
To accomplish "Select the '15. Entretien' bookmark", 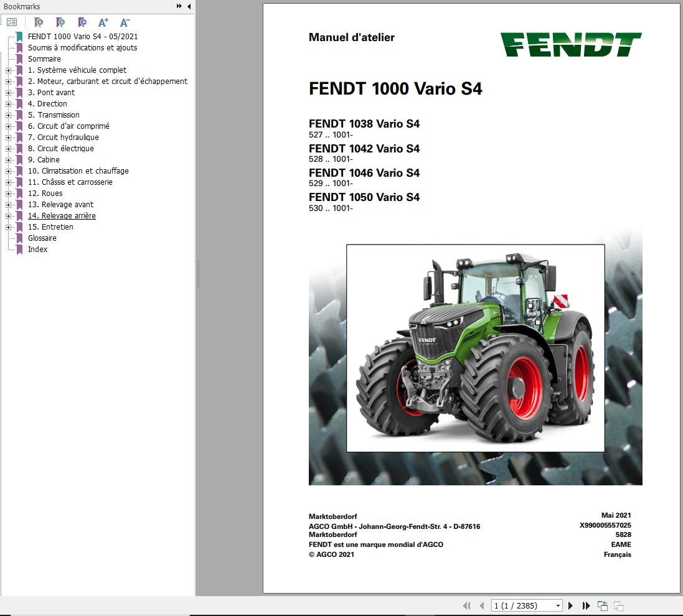I will [50, 227].
